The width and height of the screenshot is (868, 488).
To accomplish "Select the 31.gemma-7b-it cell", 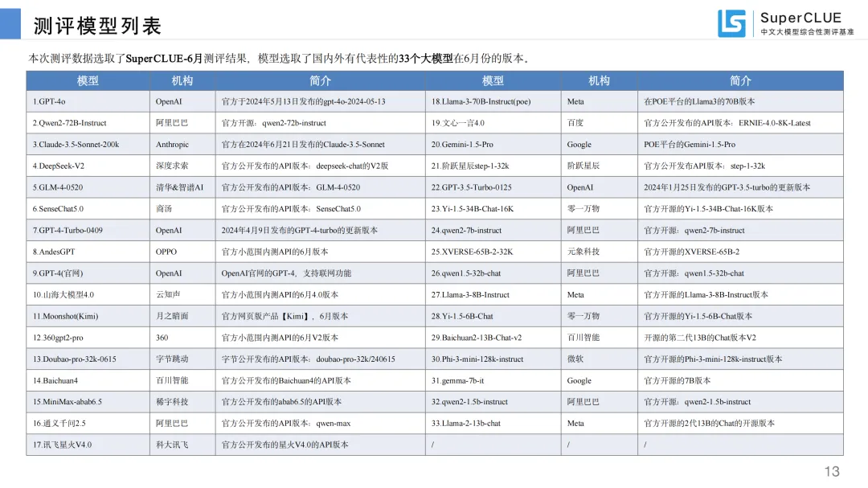I will pyautogui.click(x=493, y=380).
